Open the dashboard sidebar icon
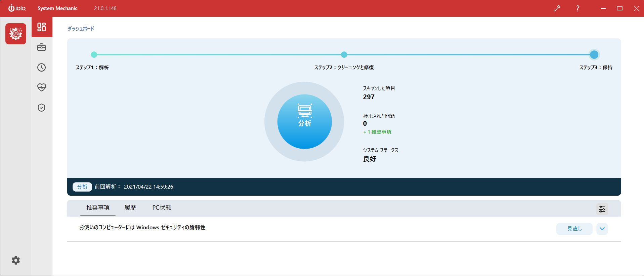Screen dimensions: 644x276 (42, 27)
